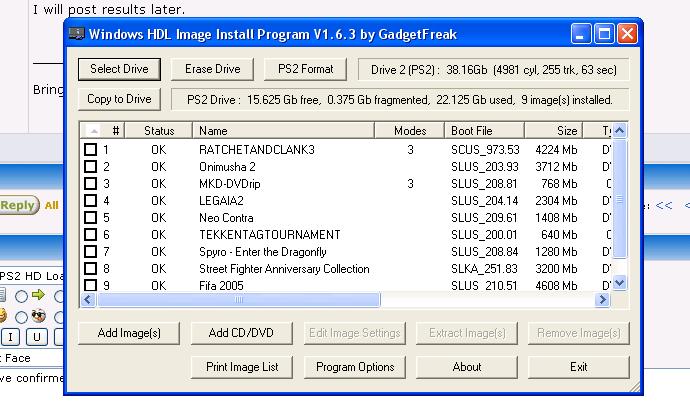Check the box for Onimusha 2
The width and height of the screenshot is (690, 409).
click(x=90, y=167)
